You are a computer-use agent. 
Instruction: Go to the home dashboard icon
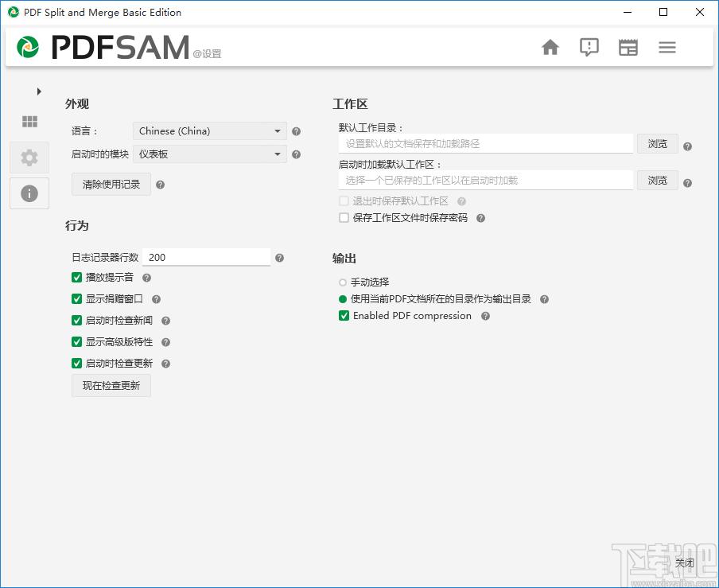coord(550,47)
